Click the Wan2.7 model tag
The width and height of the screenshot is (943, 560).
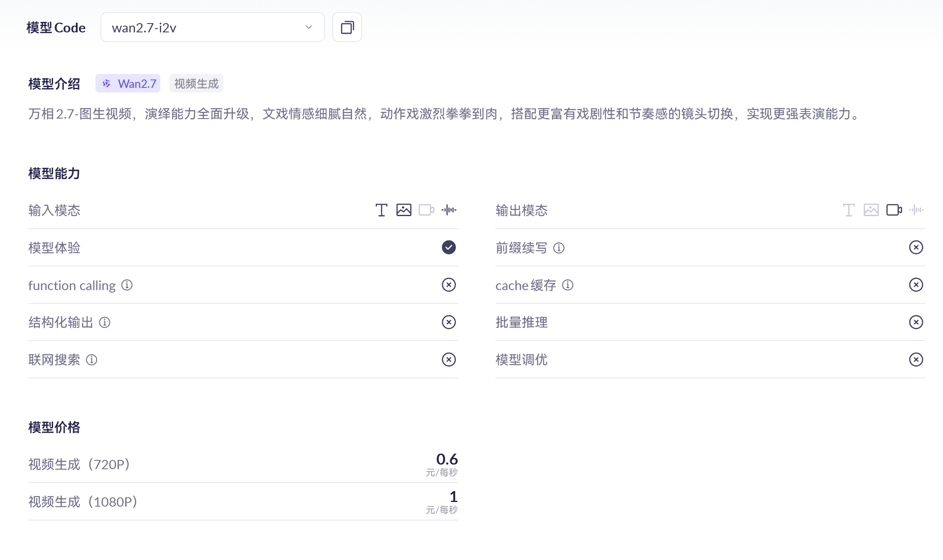128,84
